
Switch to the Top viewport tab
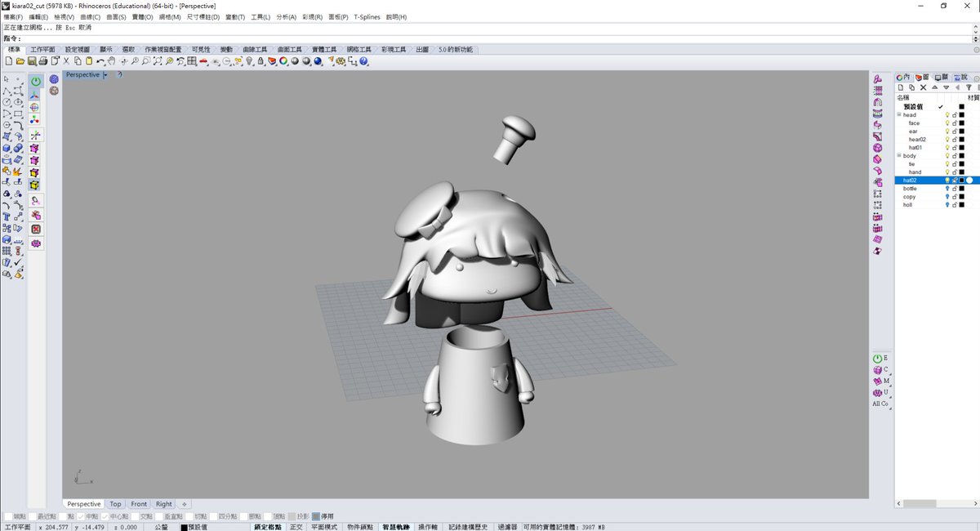click(x=116, y=504)
